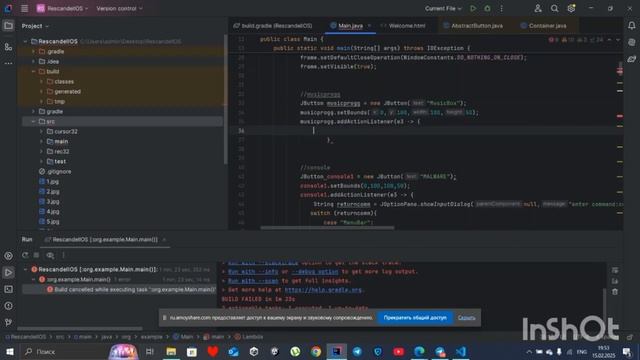Open IDE settings gear icon
640x360 pixels.
point(571,8)
